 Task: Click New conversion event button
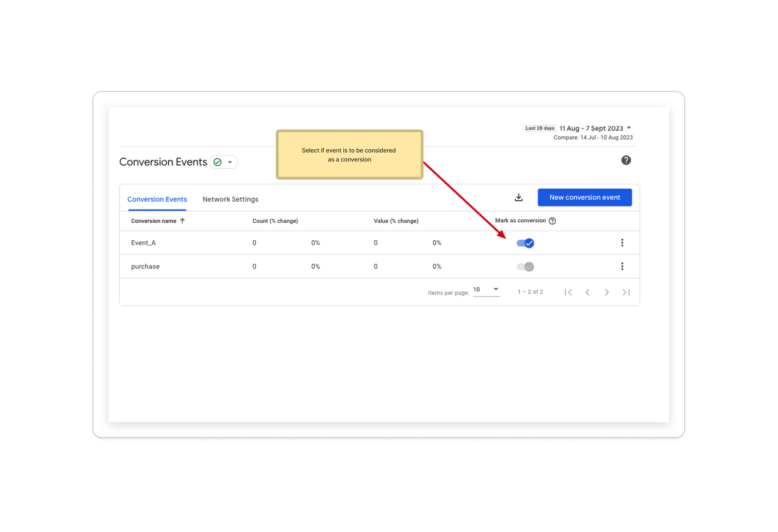[x=584, y=197]
